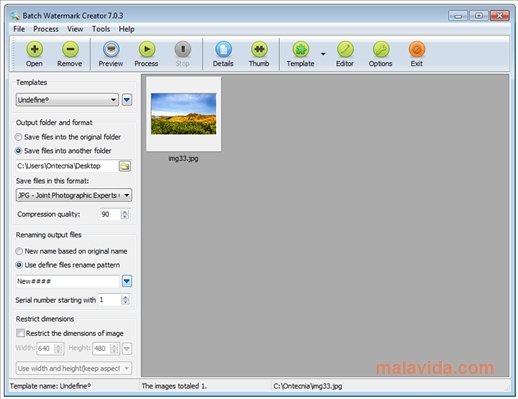Browse output folder with folder icon

[125, 166]
